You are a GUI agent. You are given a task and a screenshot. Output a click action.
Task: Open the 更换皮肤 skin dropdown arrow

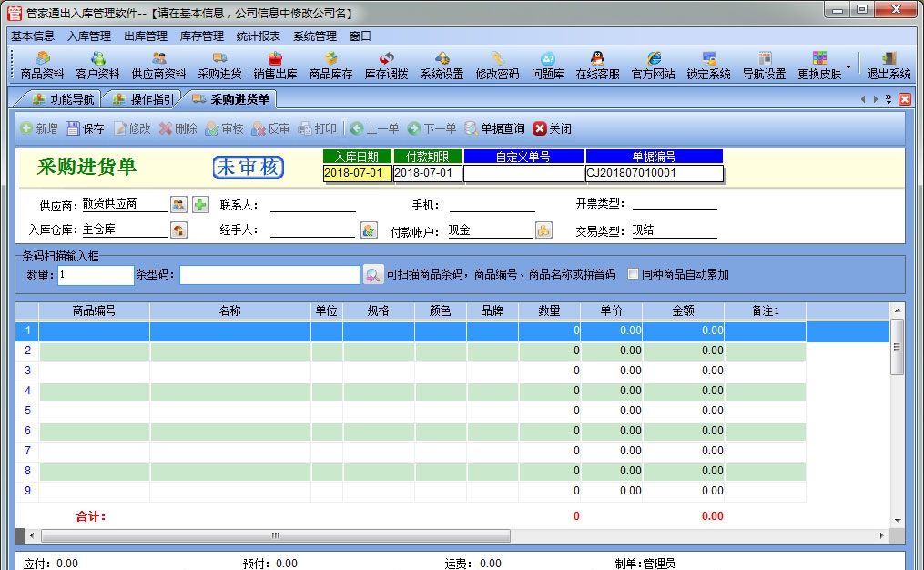pos(847,66)
